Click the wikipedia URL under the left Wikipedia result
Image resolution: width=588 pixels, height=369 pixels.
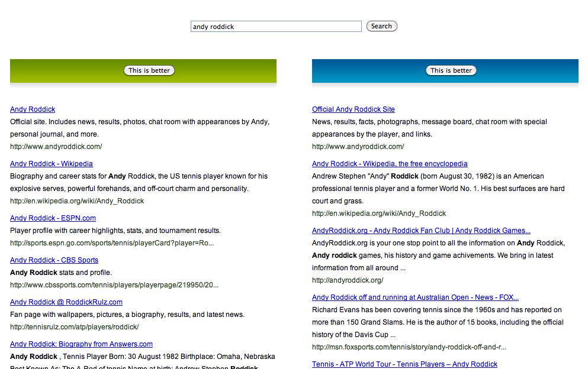pyautogui.click(x=76, y=200)
